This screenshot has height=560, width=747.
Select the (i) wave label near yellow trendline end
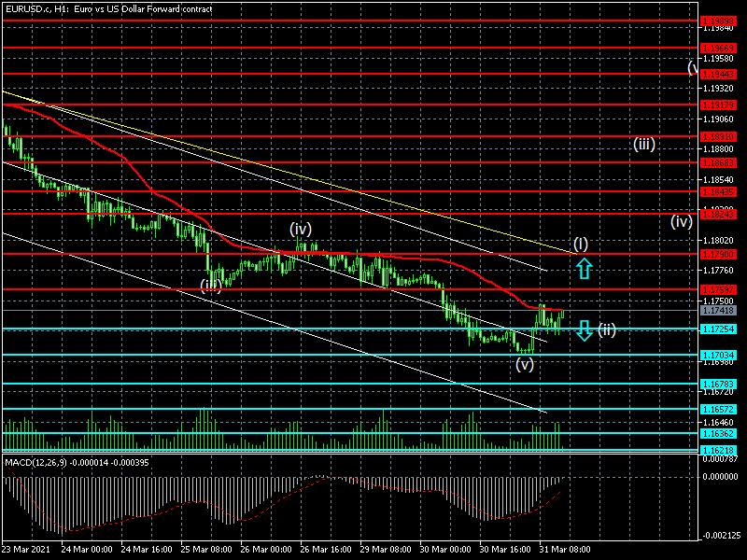[x=580, y=244]
